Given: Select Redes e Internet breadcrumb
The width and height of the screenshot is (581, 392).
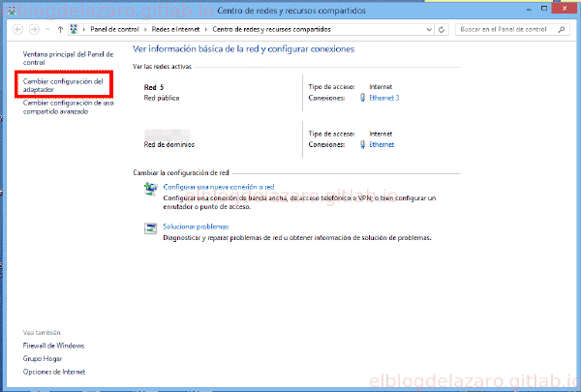Looking at the screenshot, I should point(175,29).
